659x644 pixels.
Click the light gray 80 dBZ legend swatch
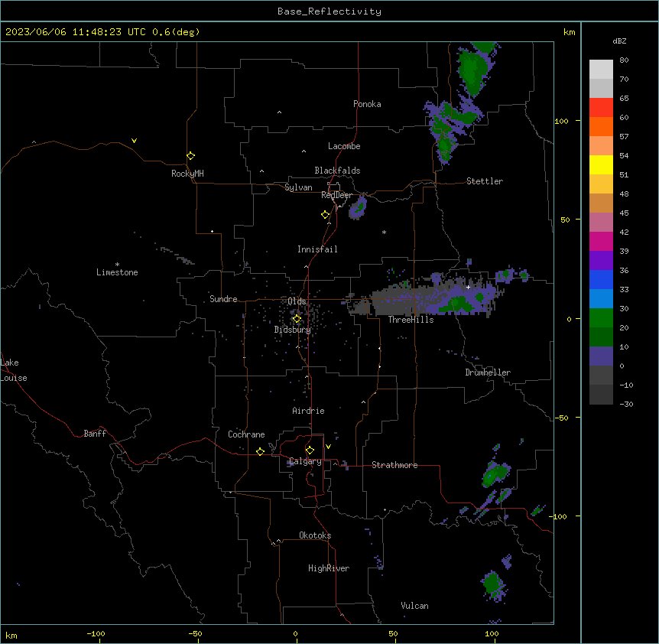tap(601, 70)
